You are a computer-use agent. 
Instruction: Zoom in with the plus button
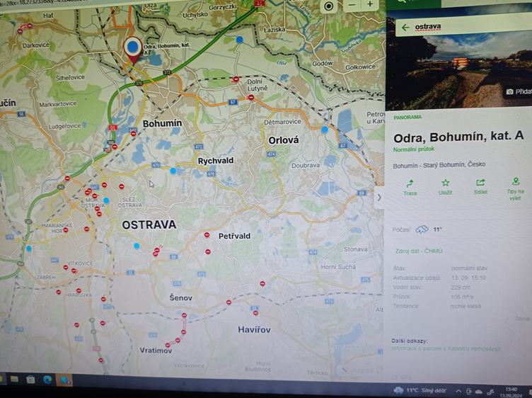(370, 4)
